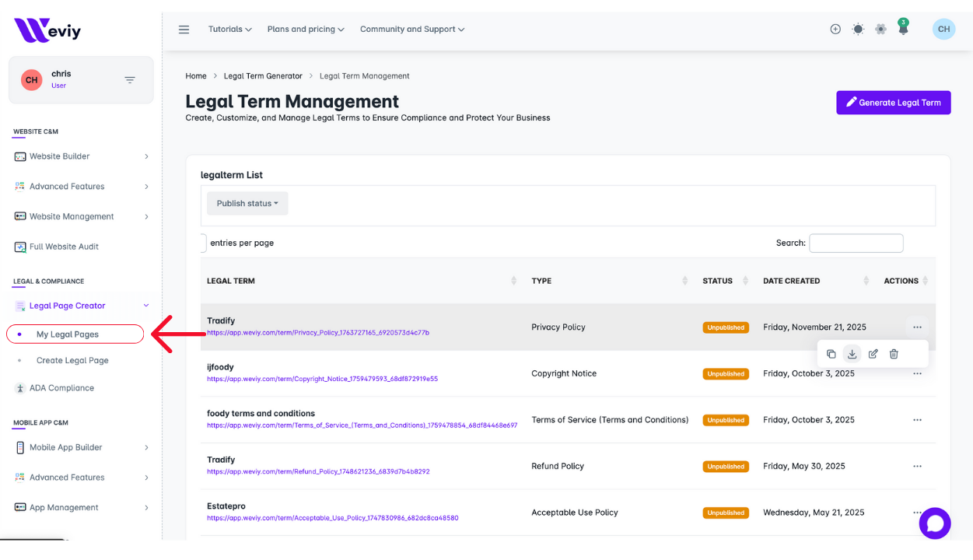Open the purple chat support bubble
The width and height of the screenshot is (973, 560).
click(934, 523)
